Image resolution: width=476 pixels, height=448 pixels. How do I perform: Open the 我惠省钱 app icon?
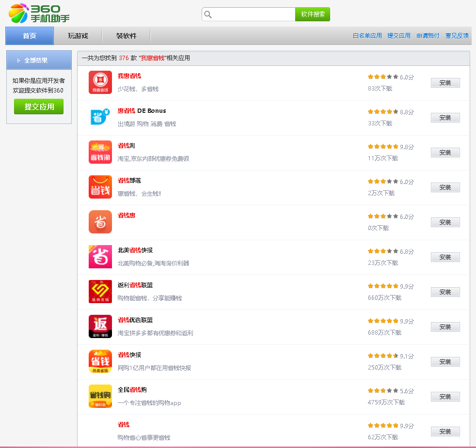pos(100,82)
